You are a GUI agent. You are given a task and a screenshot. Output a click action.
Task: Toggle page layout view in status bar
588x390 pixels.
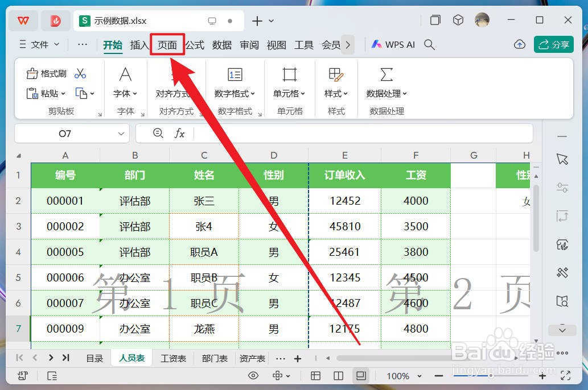(361, 376)
